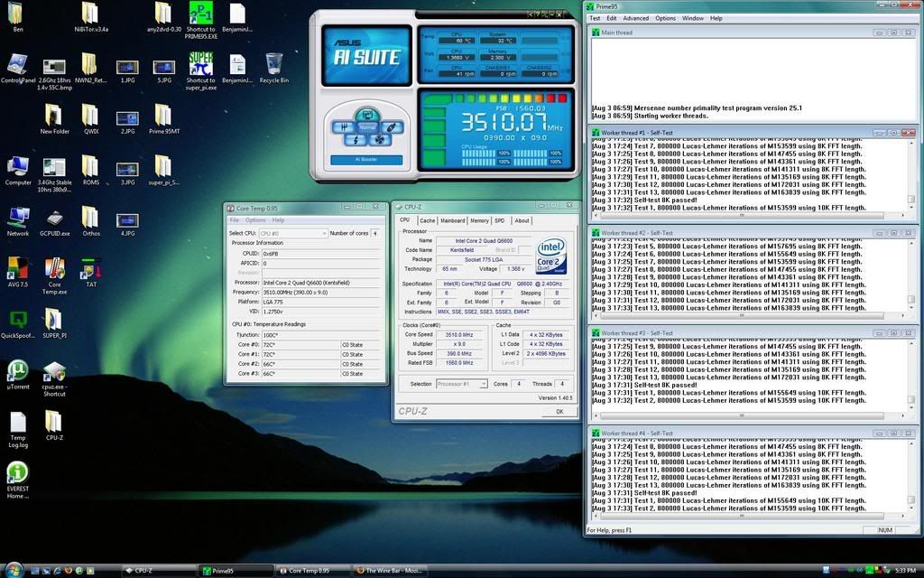Screen dimensions: 924x578
Task: Switch to Prime95 from the taskbar
Action: pyautogui.click(x=236, y=571)
